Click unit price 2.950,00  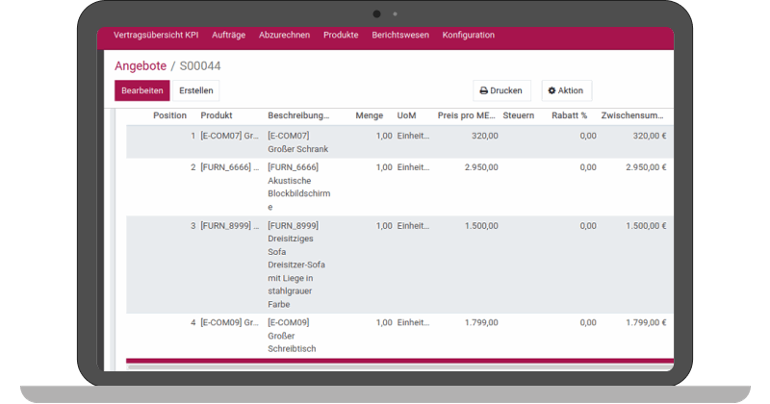(x=481, y=167)
